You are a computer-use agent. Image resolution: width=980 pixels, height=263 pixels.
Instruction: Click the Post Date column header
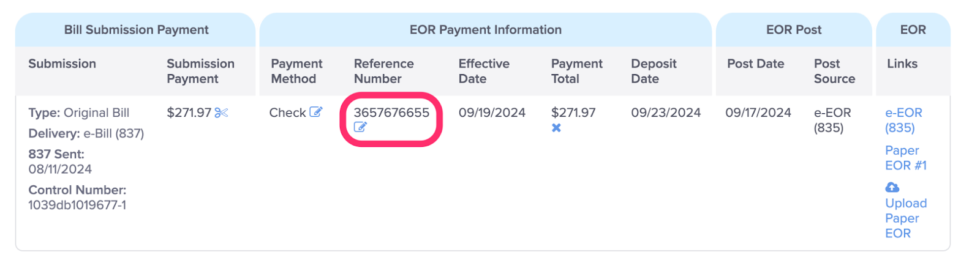pyautogui.click(x=755, y=64)
